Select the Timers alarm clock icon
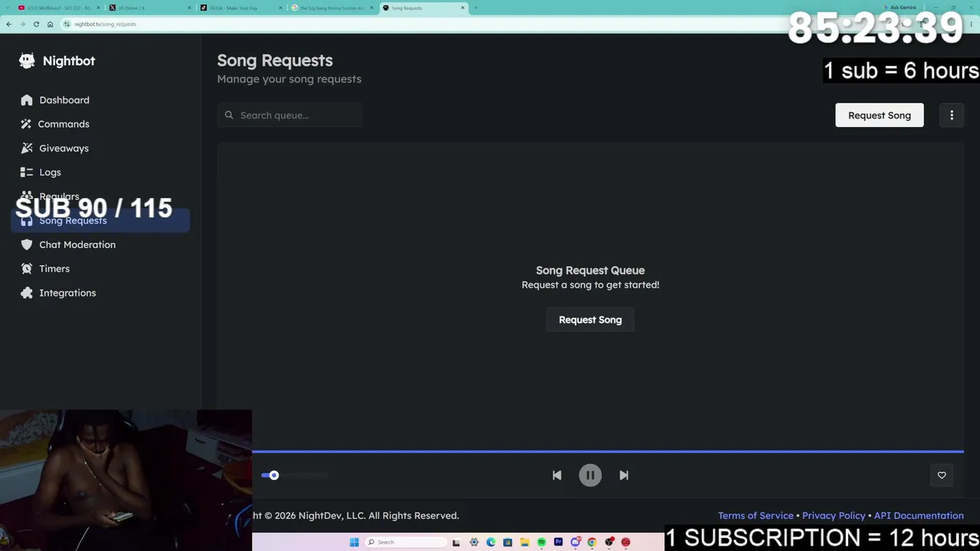Screen dimensions: 980x551 [x=27, y=269]
